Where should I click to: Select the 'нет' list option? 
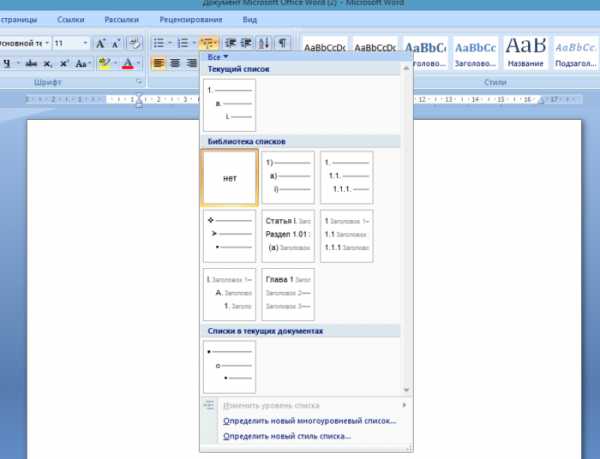229,178
